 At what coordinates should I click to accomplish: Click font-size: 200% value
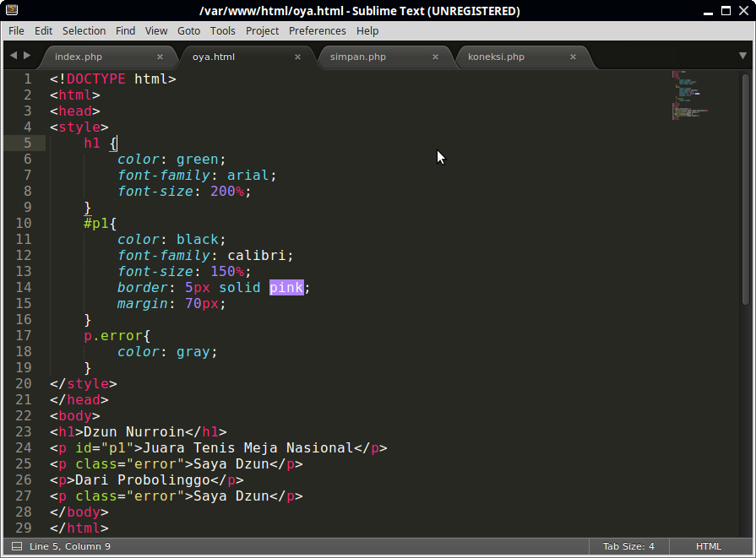point(227,192)
